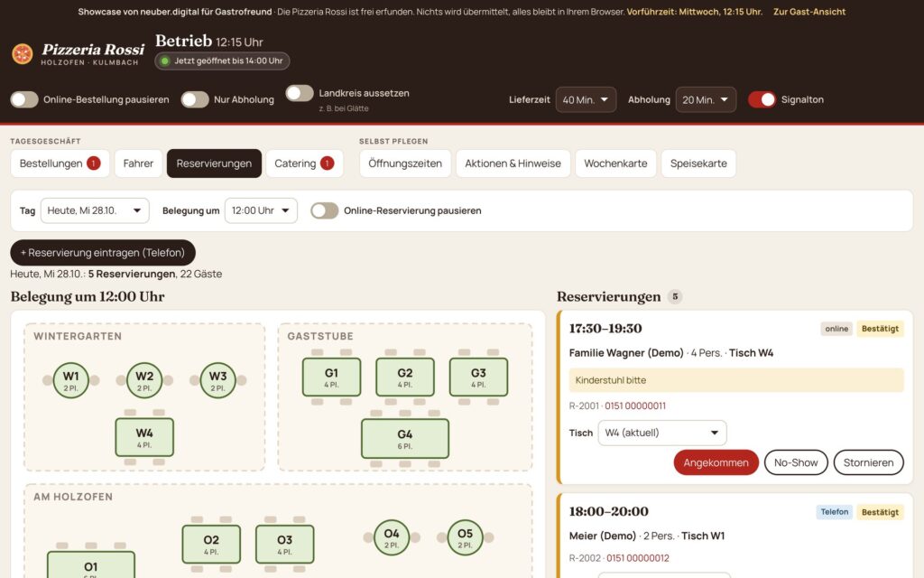Select table O2 near the Holzofen
The image size is (924, 578).
tap(211, 545)
